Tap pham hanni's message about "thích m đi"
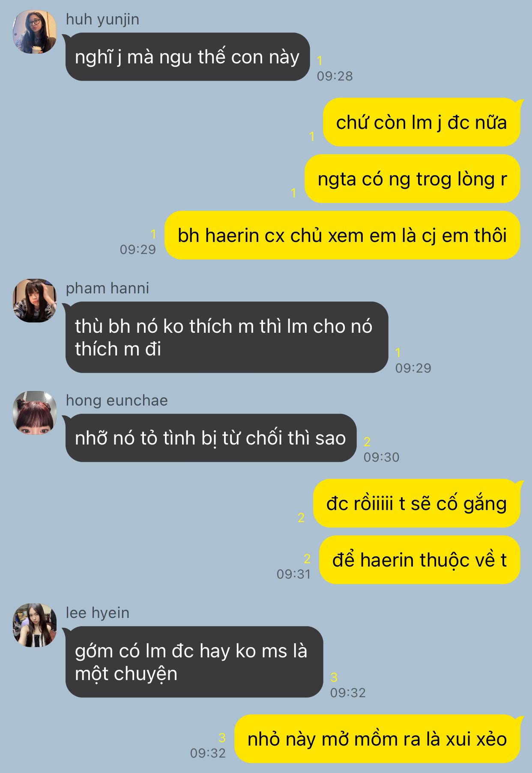The width and height of the screenshot is (532, 773). coord(227,337)
